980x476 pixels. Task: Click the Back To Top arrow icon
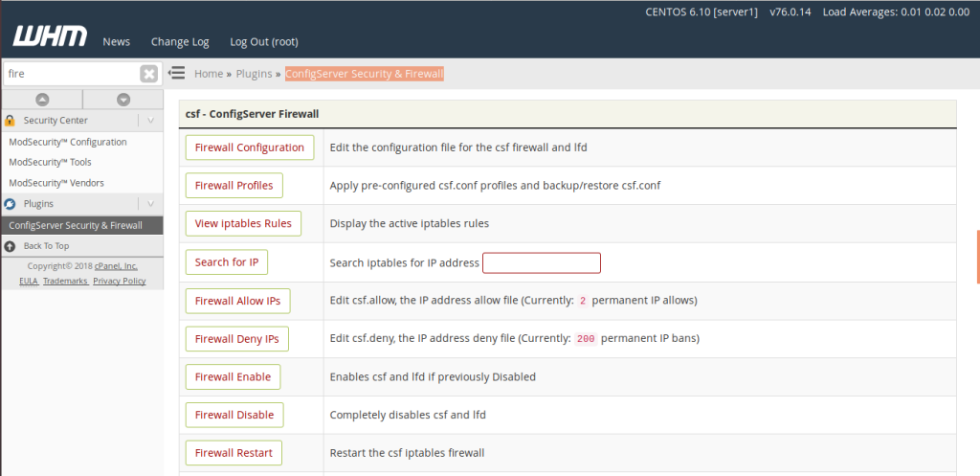point(10,246)
